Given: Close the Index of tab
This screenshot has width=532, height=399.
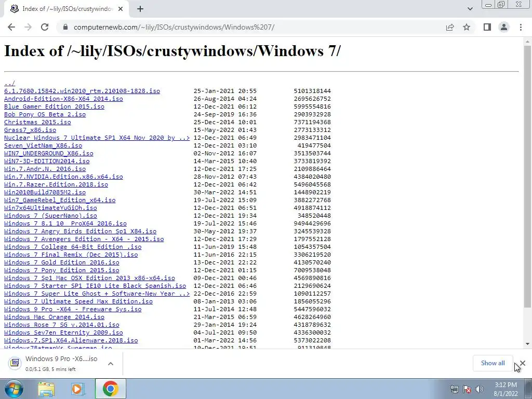Looking at the screenshot, I should pos(121,9).
